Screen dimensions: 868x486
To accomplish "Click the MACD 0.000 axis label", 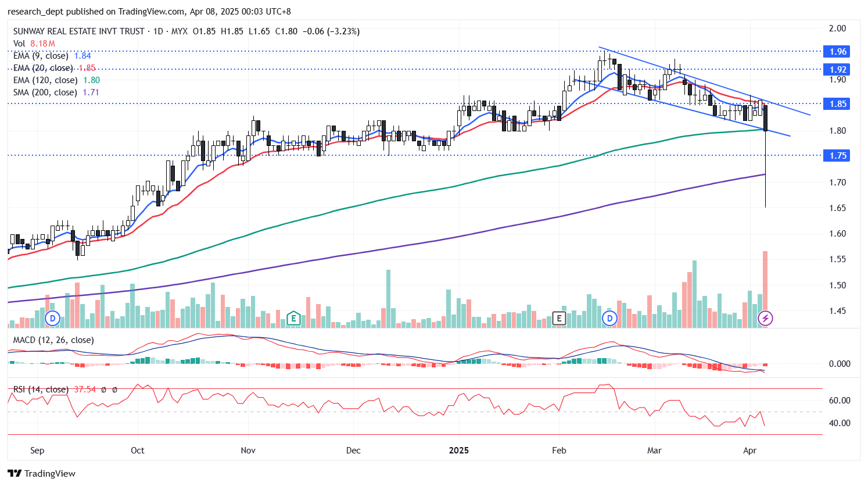I will click(x=840, y=364).
